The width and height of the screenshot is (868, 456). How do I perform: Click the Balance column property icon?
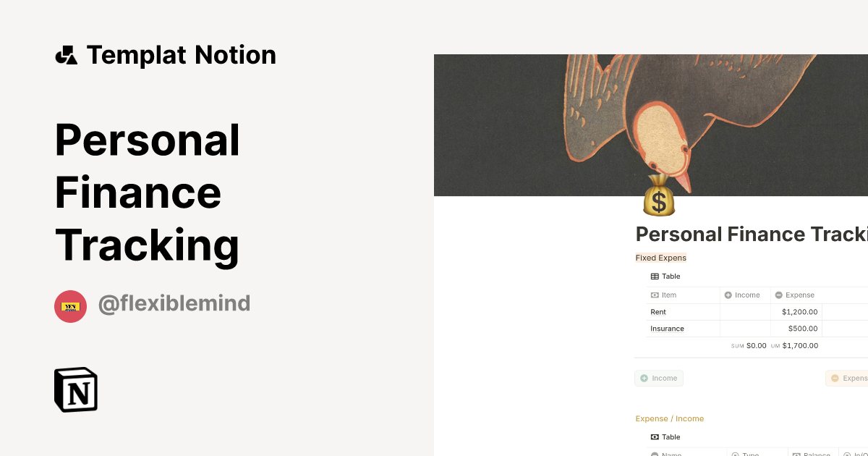click(x=796, y=454)
